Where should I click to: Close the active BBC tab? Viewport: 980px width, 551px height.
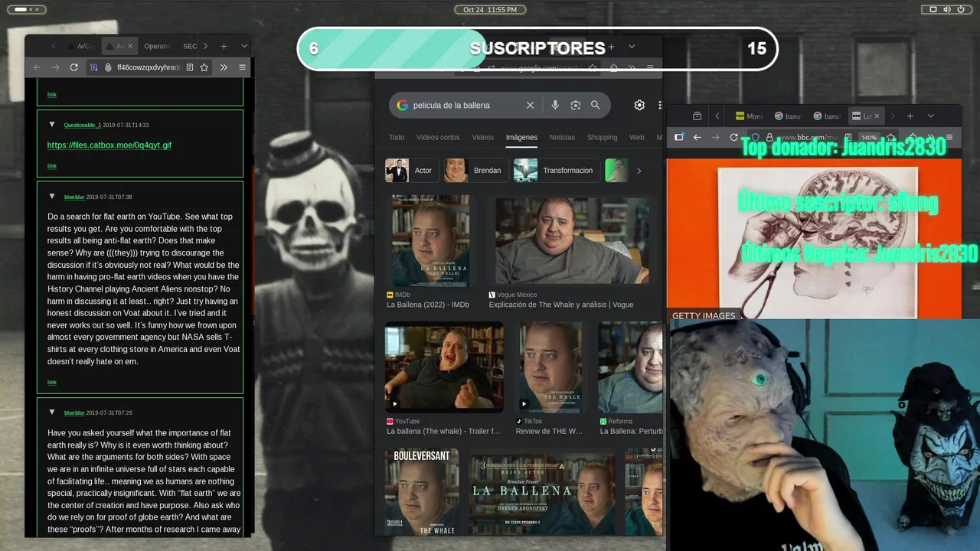pos(877,116)
